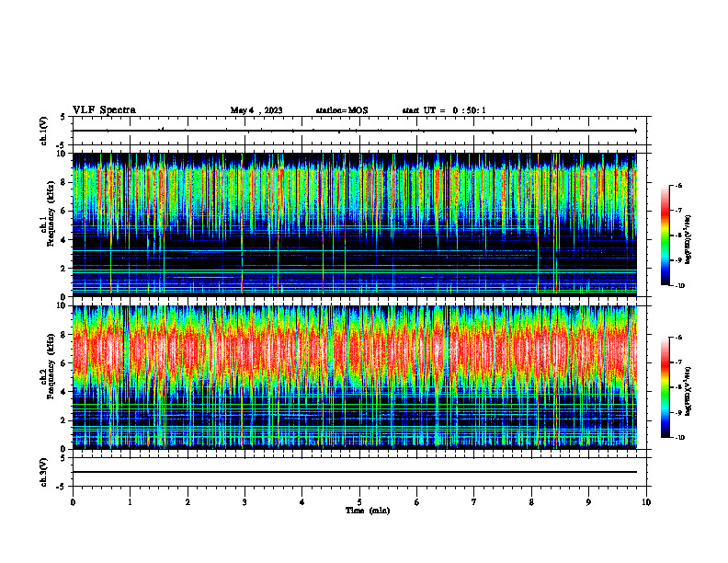Click time axis tick label "4"
The height and width of the screenshot is (563, 728).
click(x=302, y=502)
